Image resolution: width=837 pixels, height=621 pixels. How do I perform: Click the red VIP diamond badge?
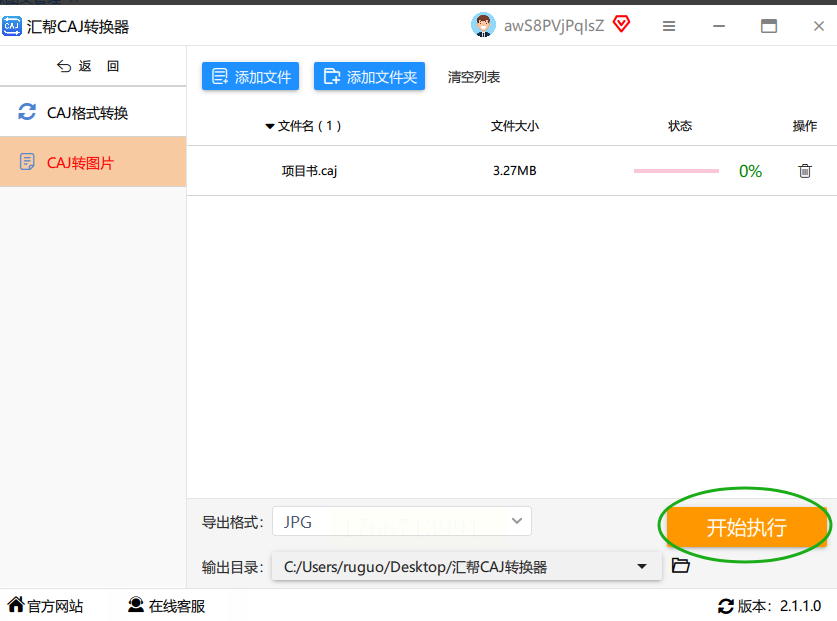pos(621,24)
